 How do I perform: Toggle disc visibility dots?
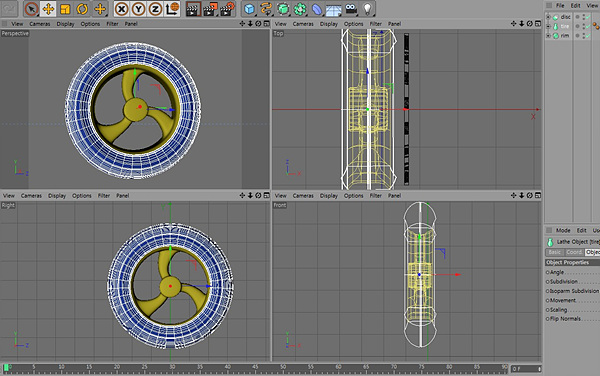tap(583, 17)
